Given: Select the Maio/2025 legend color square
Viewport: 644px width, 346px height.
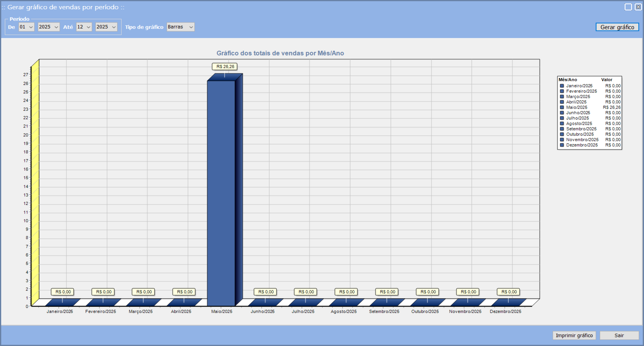Looking at the screenshot, I should coord(562,107).
